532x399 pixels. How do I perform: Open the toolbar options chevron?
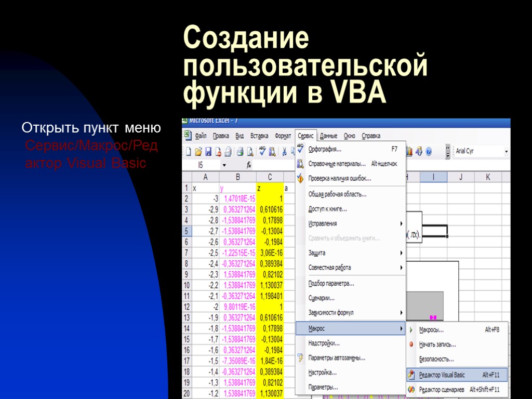[447, 151]
